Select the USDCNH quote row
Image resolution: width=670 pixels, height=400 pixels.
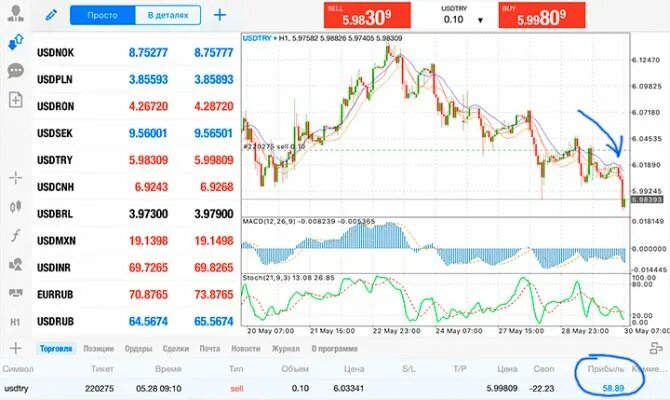(x=135, y=187)
